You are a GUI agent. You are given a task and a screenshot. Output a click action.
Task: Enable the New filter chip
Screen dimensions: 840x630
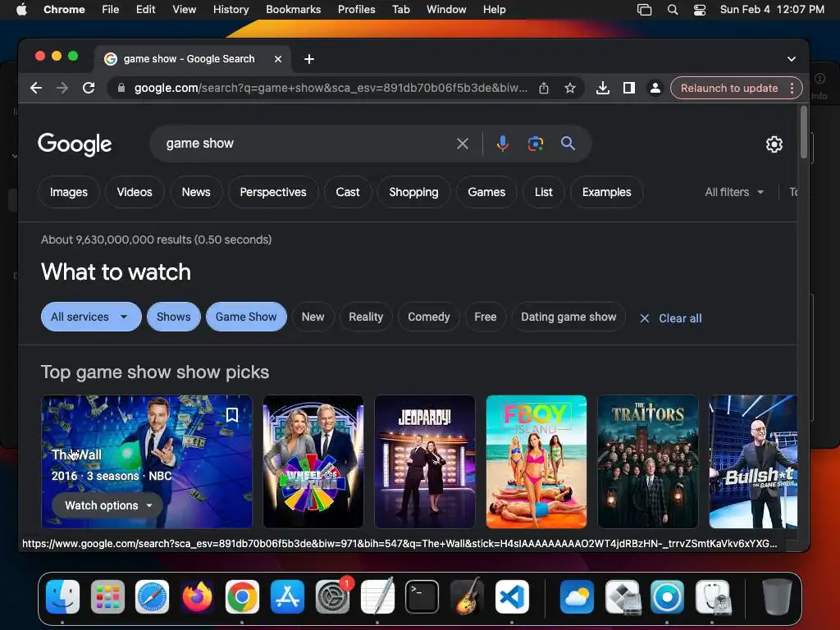coord(313,317)
